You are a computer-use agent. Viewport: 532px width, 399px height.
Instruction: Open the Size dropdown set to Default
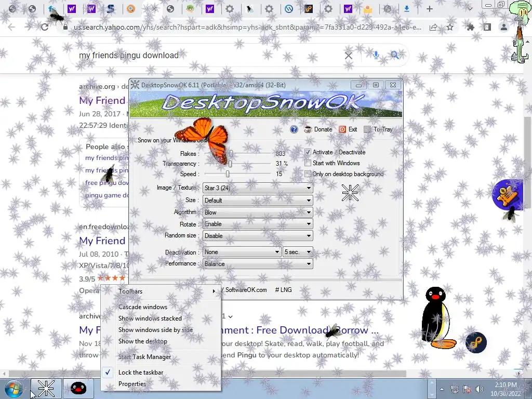point(258,200)
